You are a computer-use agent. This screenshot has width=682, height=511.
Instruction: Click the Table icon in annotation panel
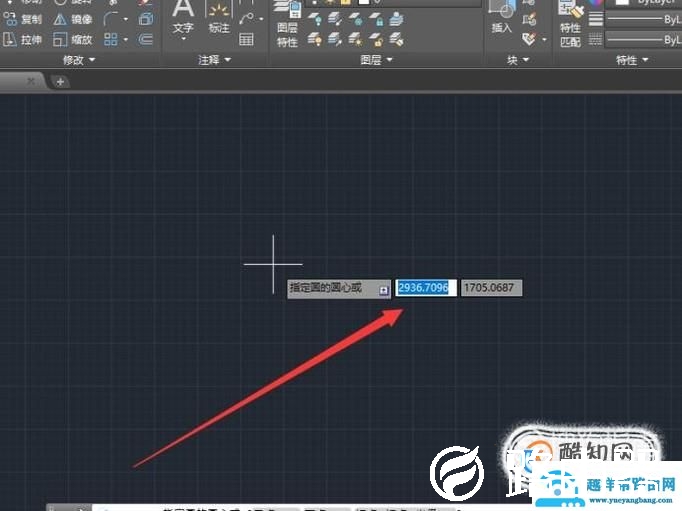(246, 40)
